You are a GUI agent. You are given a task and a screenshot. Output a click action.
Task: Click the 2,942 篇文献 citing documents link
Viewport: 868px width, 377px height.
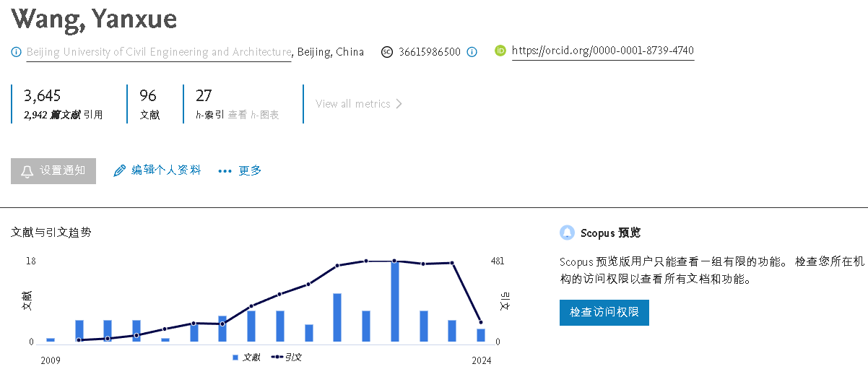click(x=52, y=115)
